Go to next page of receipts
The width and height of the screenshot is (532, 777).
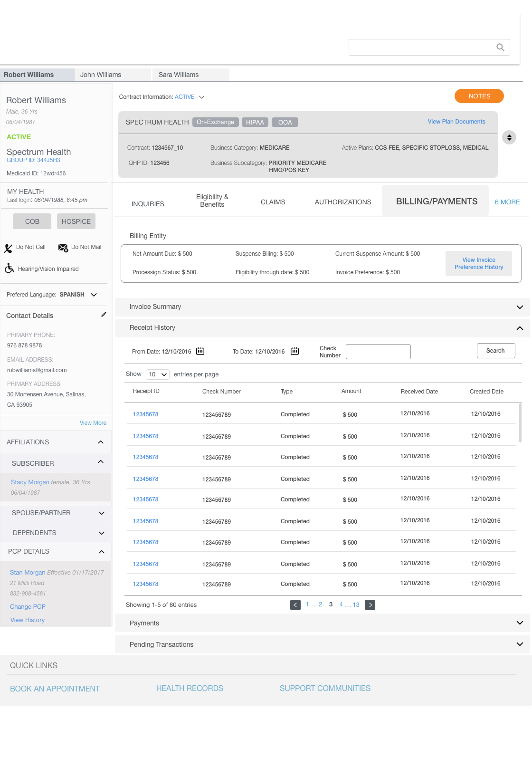coord(370,605)
